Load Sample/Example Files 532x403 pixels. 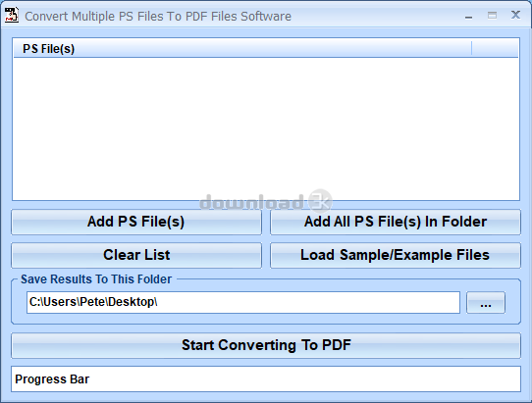pyautogui.click(x=396, y=255)
